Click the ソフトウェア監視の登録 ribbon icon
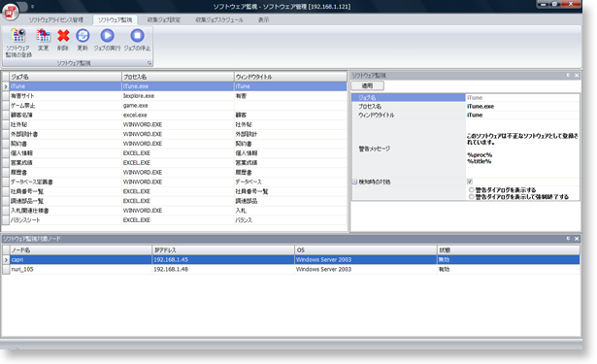Viewport: 597px width, 364px height. 18,43
